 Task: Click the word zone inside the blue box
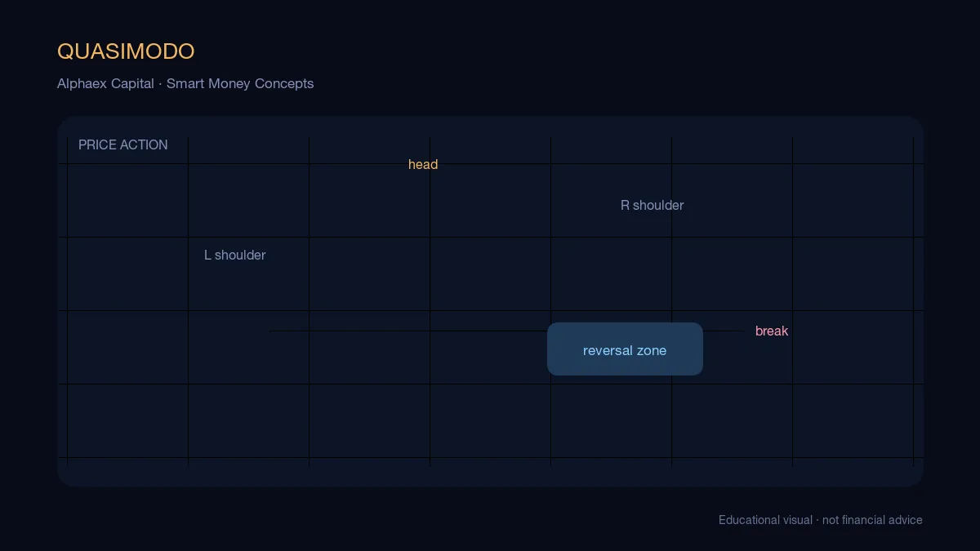point(651,351)
